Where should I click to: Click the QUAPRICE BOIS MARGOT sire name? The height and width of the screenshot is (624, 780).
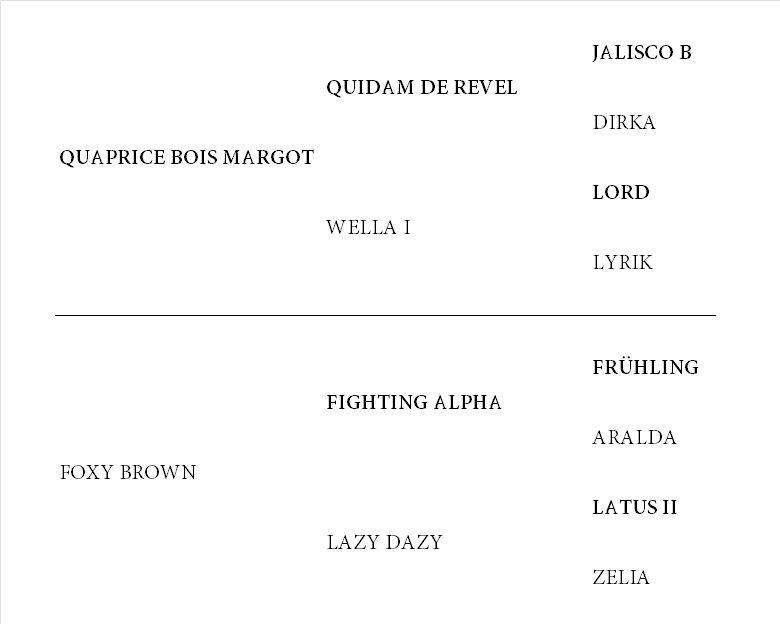click(187, 158)
